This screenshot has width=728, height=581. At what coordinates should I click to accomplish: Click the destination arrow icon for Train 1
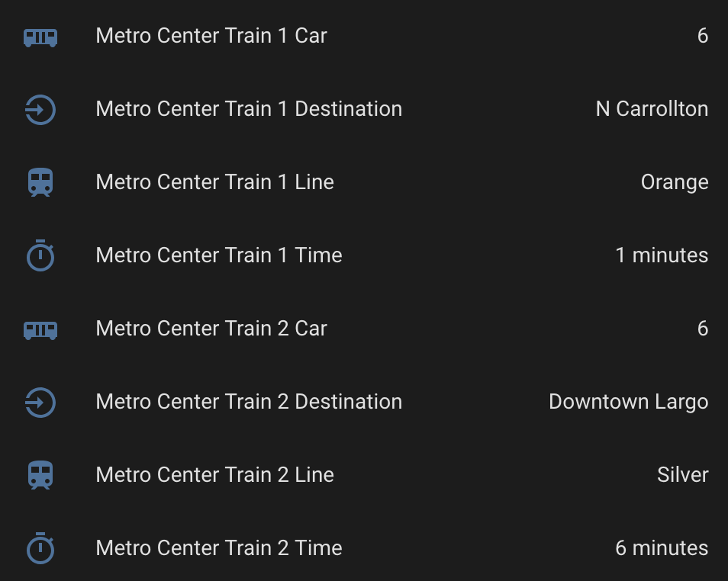click(40, 109)
